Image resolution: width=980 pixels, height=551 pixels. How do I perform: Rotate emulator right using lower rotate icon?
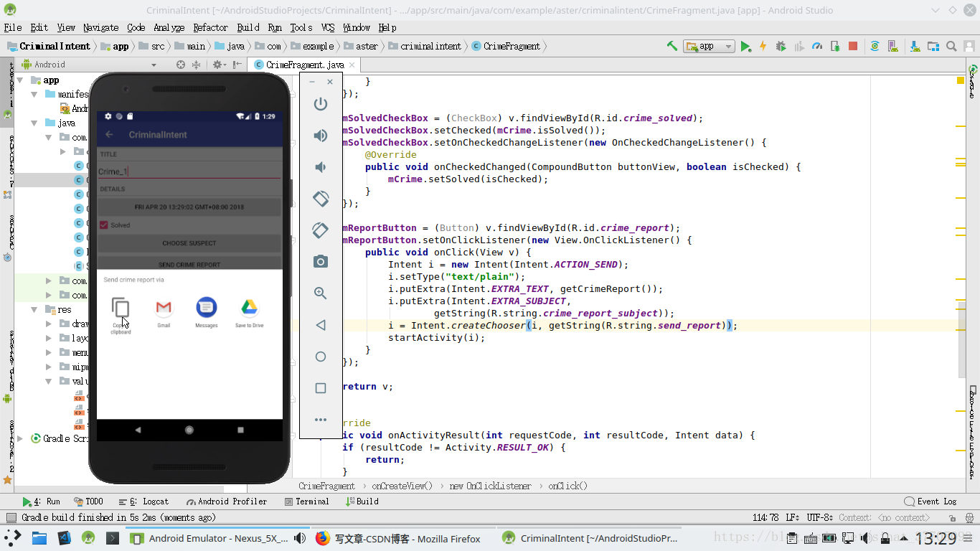[x=321, y=230]
